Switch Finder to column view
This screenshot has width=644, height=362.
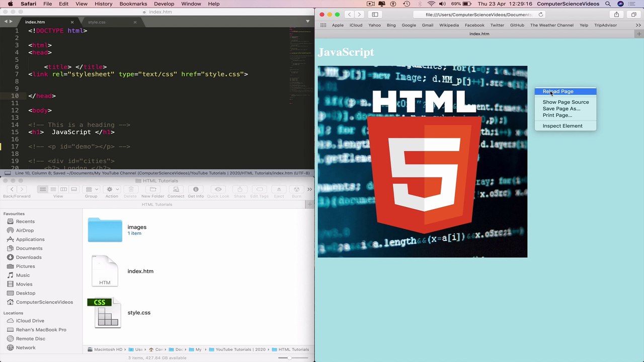click(x=63, y=189)
